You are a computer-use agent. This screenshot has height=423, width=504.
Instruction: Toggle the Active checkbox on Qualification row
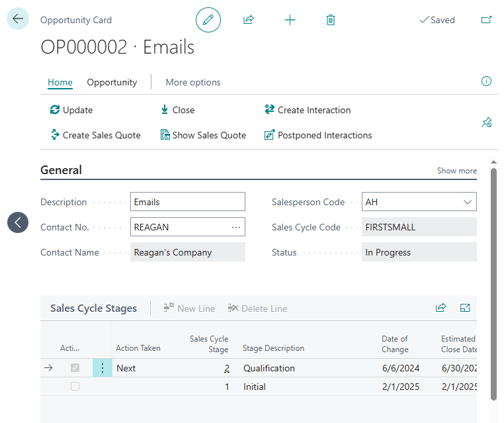coord(75,367)
